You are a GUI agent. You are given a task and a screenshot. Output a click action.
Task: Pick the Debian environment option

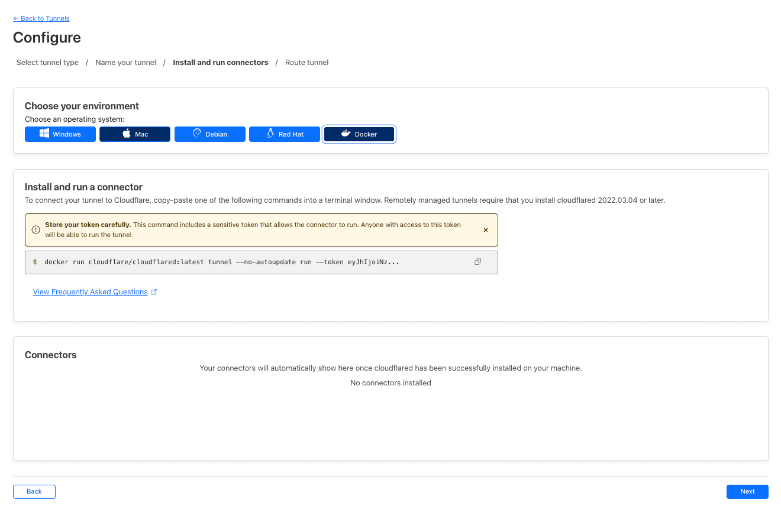pos(210,134)
